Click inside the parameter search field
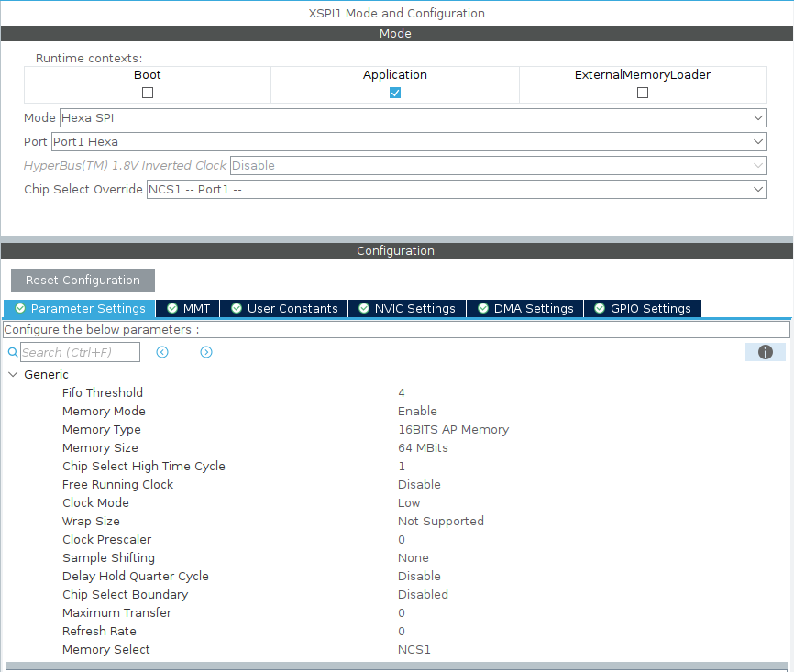The image size is (794, 672). click(x=78, y=352)
